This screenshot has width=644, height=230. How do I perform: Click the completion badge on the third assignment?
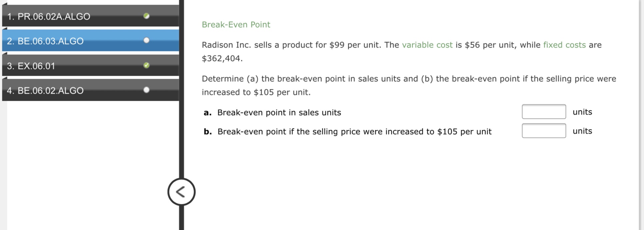click(147, 65)
